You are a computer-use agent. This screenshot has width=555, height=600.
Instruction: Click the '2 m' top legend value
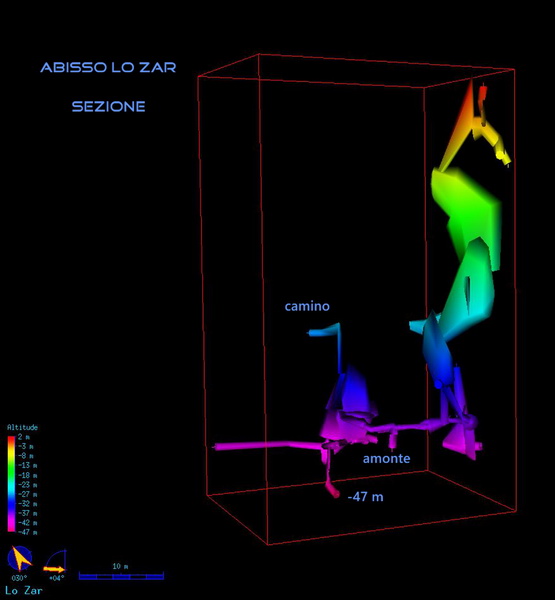tap(24, 437)
